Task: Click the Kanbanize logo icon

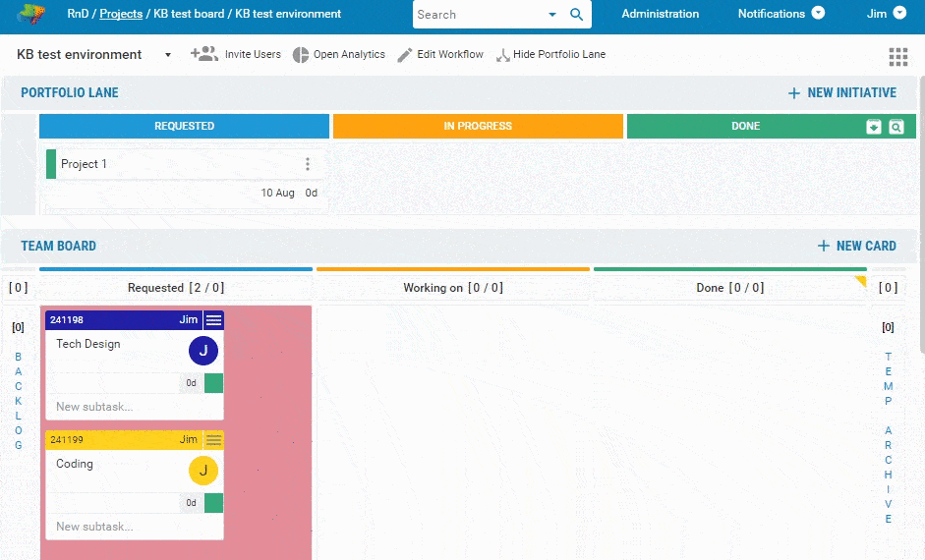Action: tap(29, 15)
